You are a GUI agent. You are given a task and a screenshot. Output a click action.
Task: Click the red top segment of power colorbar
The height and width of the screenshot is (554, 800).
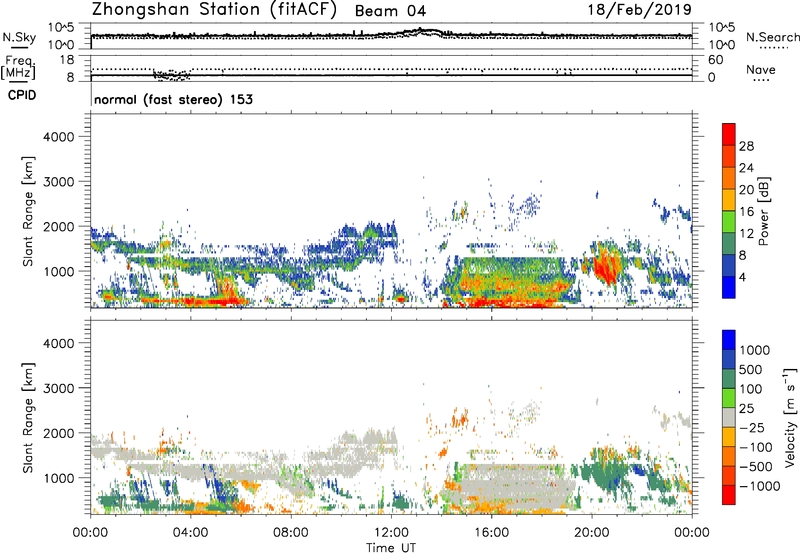click(x=729, y=135)
